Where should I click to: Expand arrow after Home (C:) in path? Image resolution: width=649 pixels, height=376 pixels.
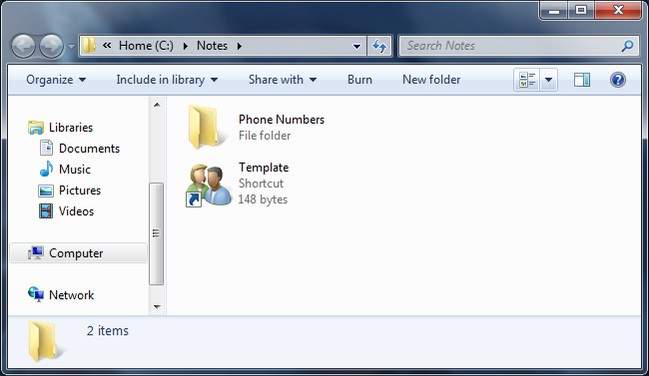tap(186, 46)
